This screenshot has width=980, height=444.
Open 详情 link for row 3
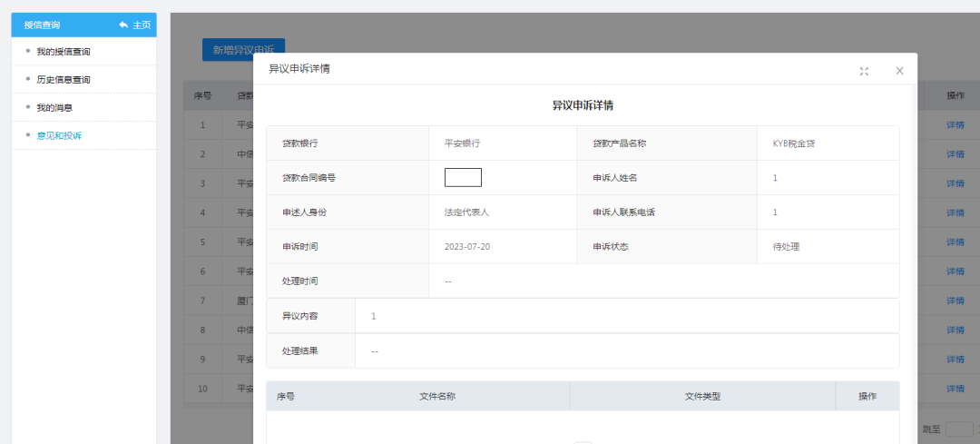955,183
